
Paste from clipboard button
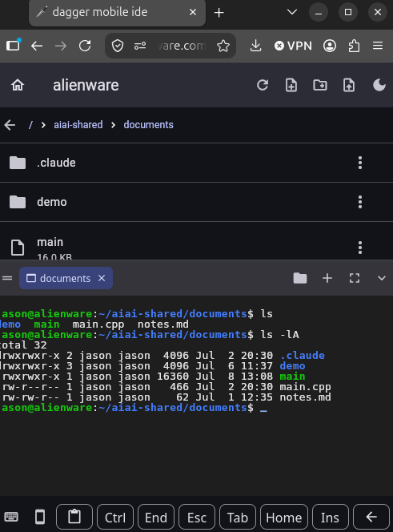pos(74,517)
